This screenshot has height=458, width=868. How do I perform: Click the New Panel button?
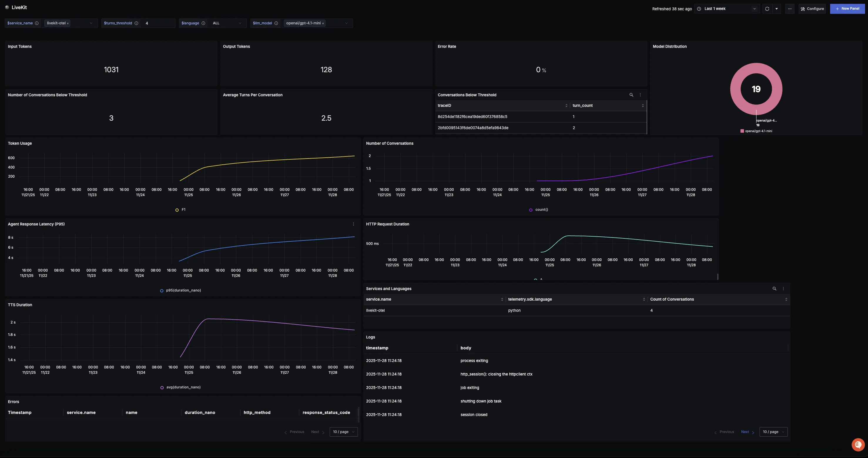(847, 9)
